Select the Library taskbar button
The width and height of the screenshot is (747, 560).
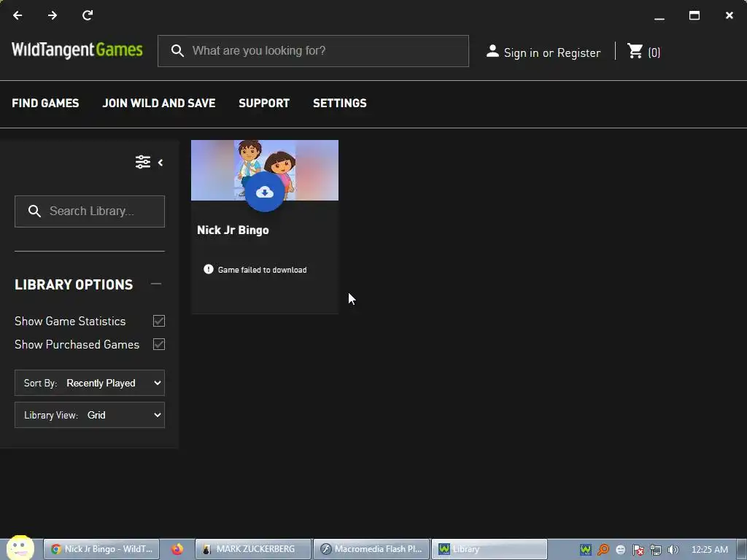pos(489,549)
